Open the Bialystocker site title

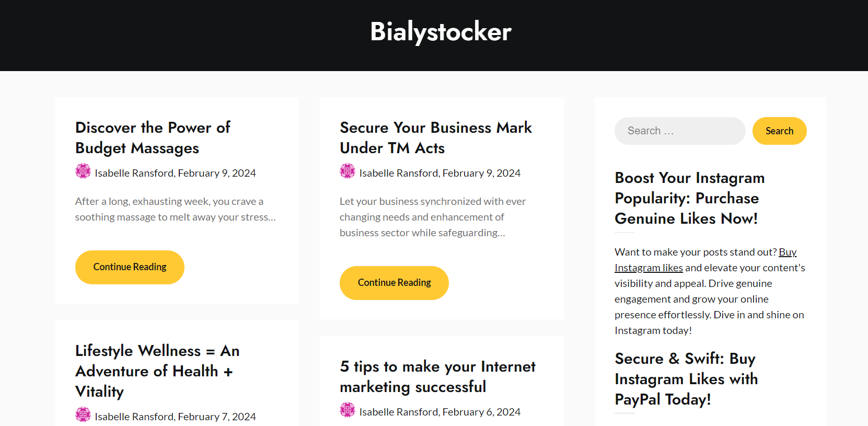(441, 31)
